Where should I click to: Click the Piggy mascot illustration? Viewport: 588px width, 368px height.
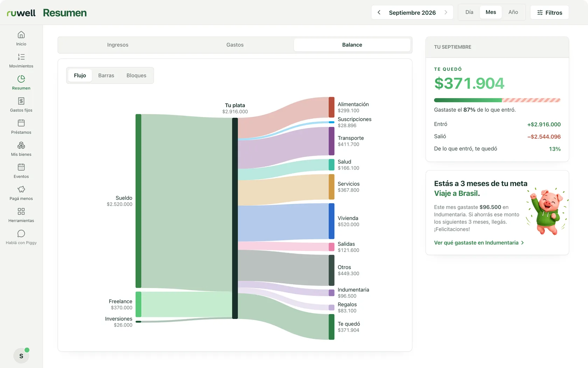click(x=547, y=211)
